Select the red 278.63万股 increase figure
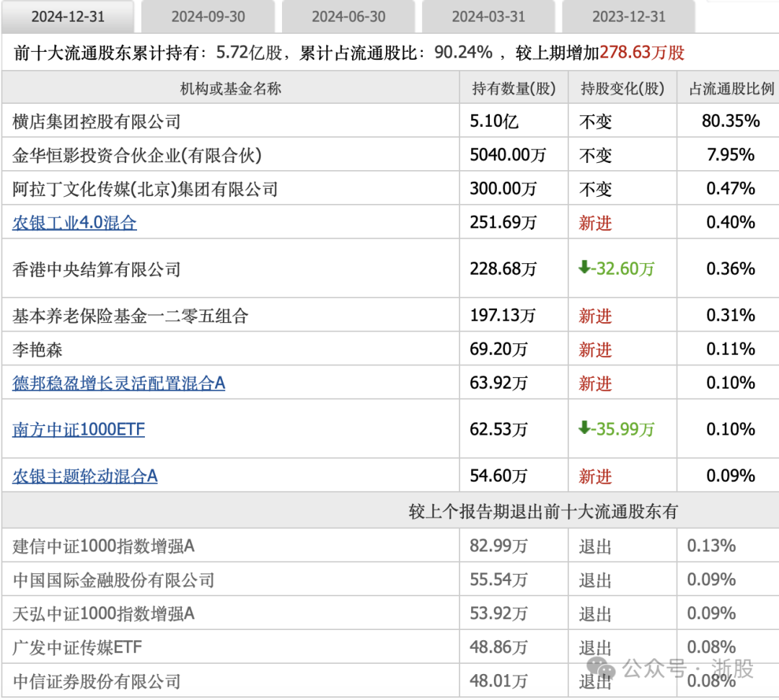This screenshot has height=700, width=779. tap(642, 53)
